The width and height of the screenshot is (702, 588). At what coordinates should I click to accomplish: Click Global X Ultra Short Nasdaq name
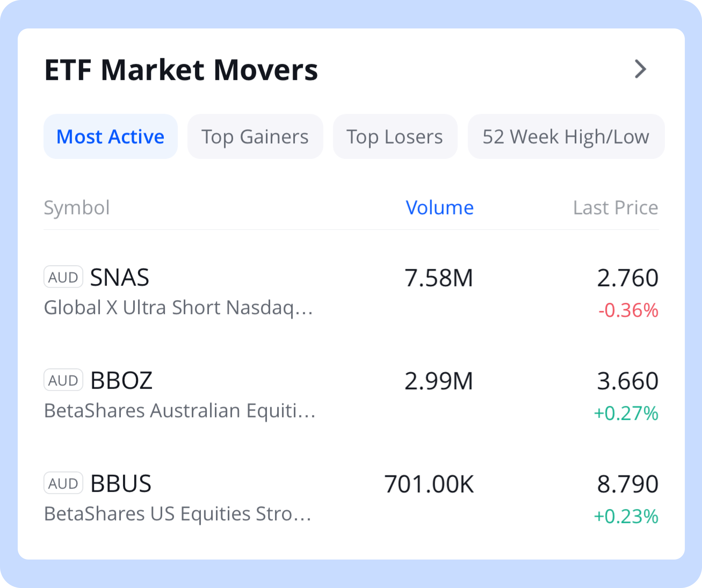click(x=178, y=307)
